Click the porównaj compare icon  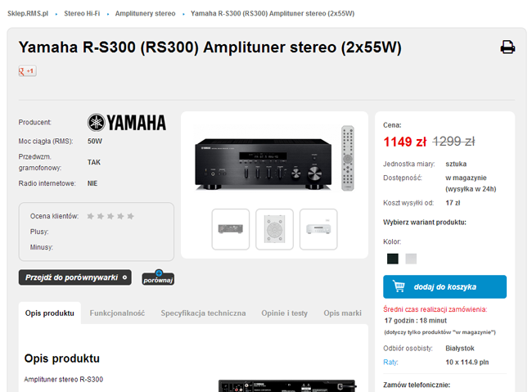pyautogui.click(x=158, y=277)
